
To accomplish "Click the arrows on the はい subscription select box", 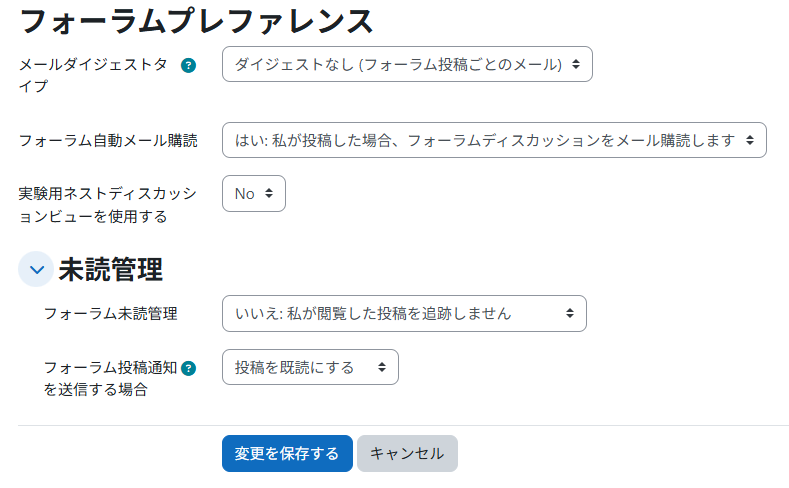I will [750, 140].
